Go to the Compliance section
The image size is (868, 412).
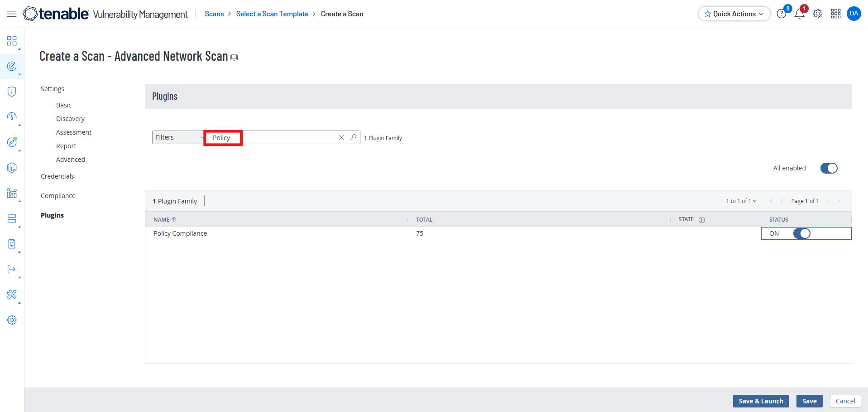coord(58,196)
